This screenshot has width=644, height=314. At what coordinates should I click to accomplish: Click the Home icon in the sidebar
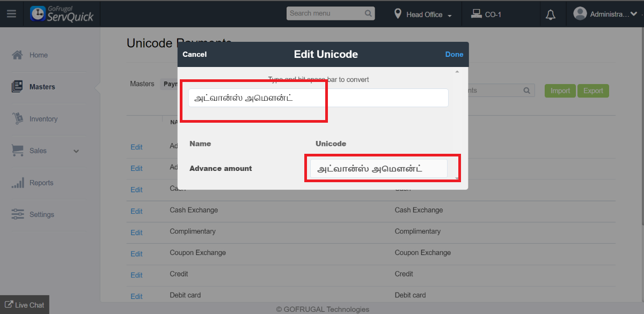click(x=17, y=55)
